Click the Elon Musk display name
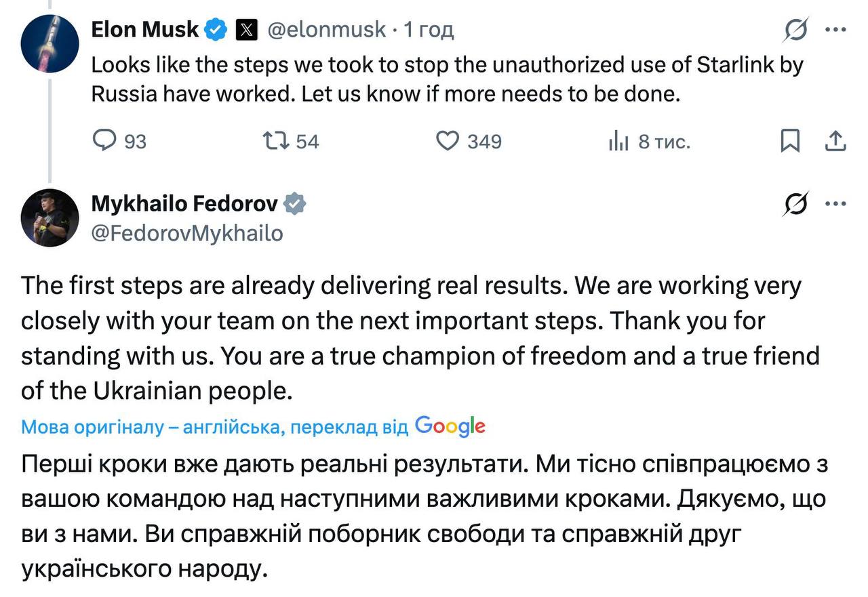 tap(145, 29)
